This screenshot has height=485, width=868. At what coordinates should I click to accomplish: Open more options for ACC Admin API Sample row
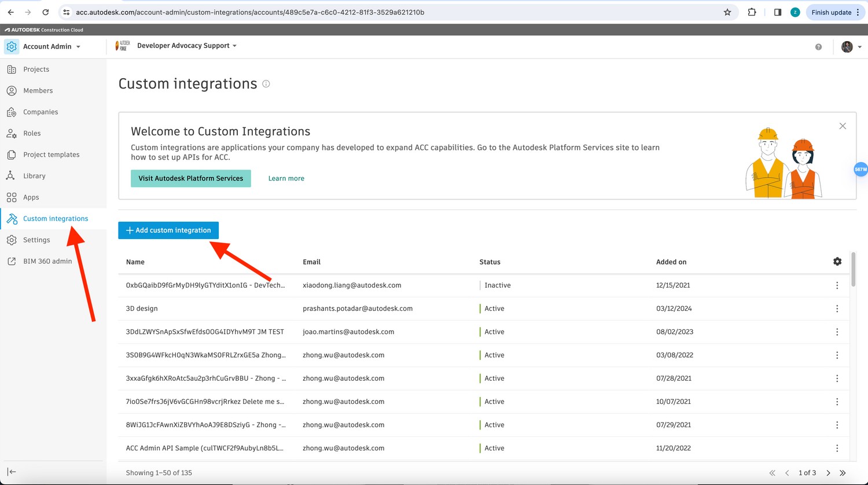(x=837, y=448)
